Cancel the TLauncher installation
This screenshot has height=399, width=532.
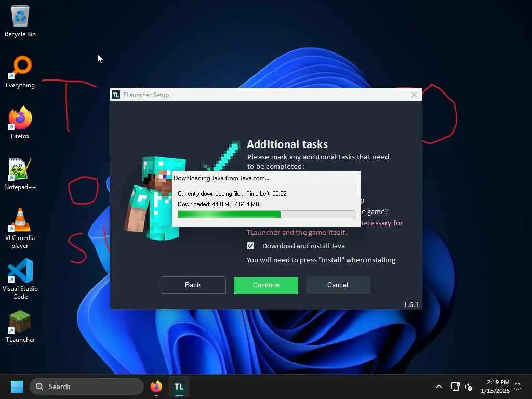click(x=338, y=285)
